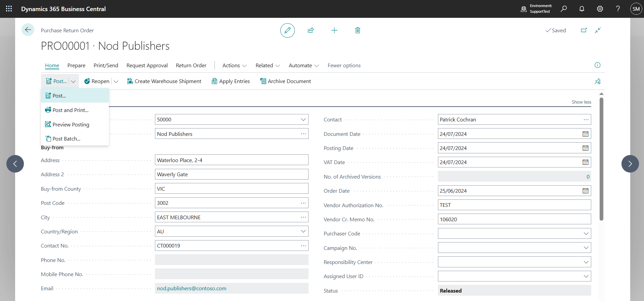Click the environment globe icon
This screenshot has height=301, width=644.
pyautogui.click(x=524, y=9)
